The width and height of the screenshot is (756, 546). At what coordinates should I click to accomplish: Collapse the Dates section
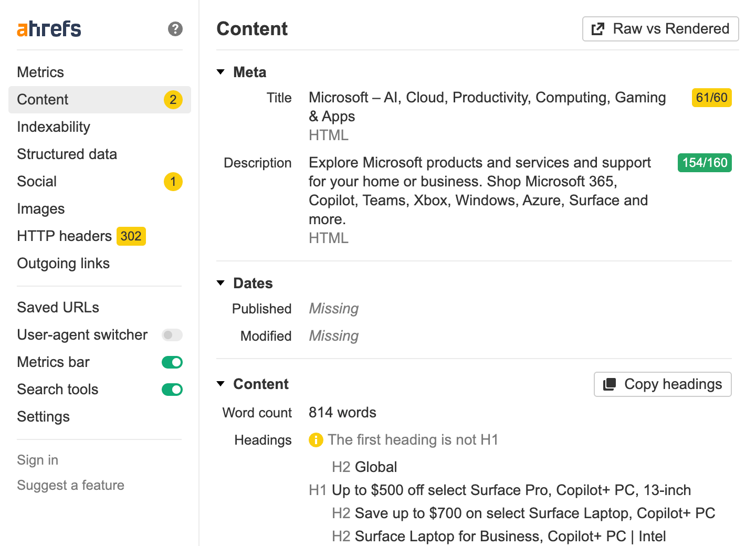tap(220, 283)
